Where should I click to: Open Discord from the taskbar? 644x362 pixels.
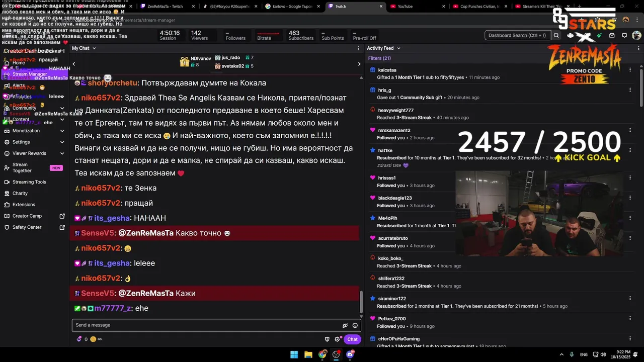350,354
